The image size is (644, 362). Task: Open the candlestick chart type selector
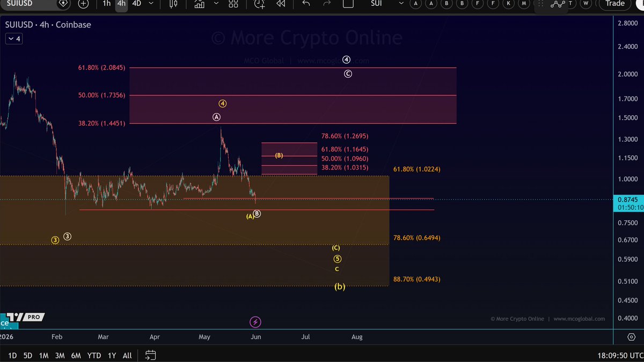click(173, 4)
